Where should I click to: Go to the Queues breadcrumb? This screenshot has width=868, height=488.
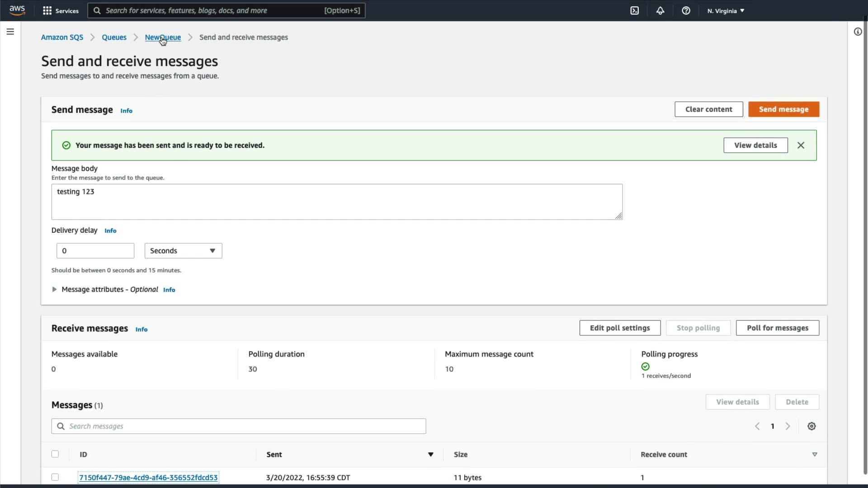114,38
